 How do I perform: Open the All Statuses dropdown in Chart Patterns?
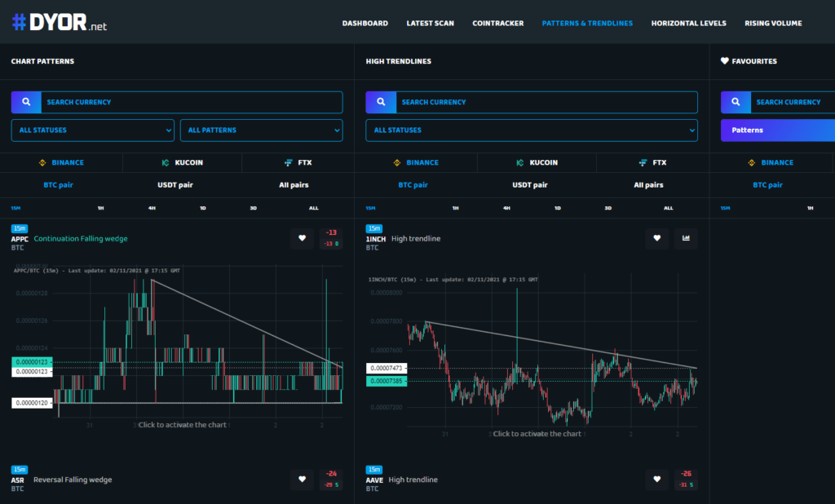click(x=93, y=130)
